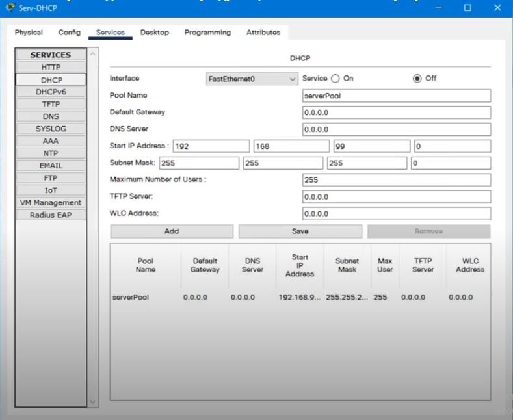513x420 pixels.
Task: Click the Subnet Mask second octet field
Action: tap(283, 163)
